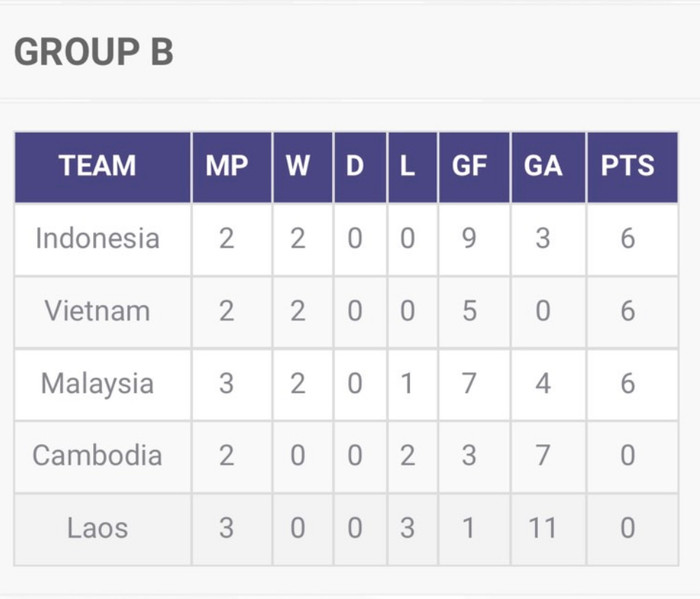Click the TEAM column header
This screenshot has height=599, width=700.
[x=97, y=166]
